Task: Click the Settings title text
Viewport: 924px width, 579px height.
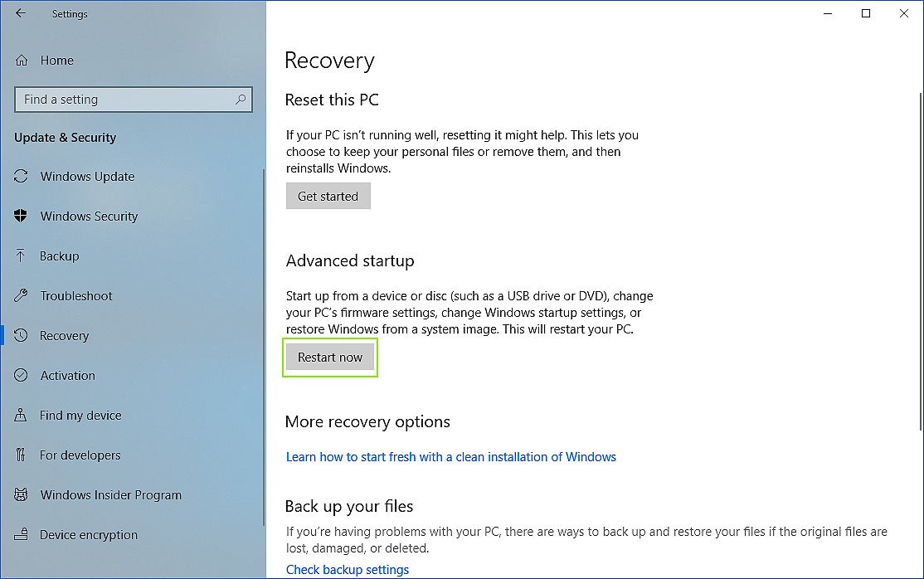Action: pos(70,13)
